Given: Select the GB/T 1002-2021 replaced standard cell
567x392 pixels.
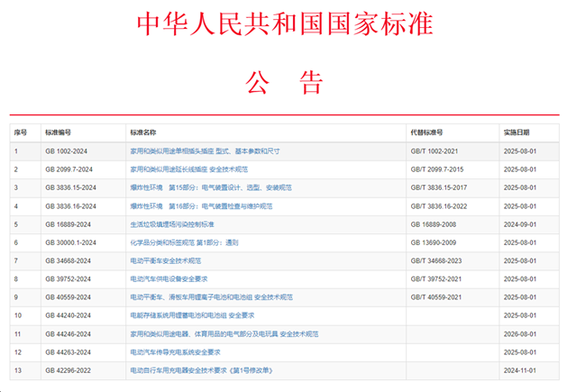Looking at the screenshot, I should click(x=434, y=150).
